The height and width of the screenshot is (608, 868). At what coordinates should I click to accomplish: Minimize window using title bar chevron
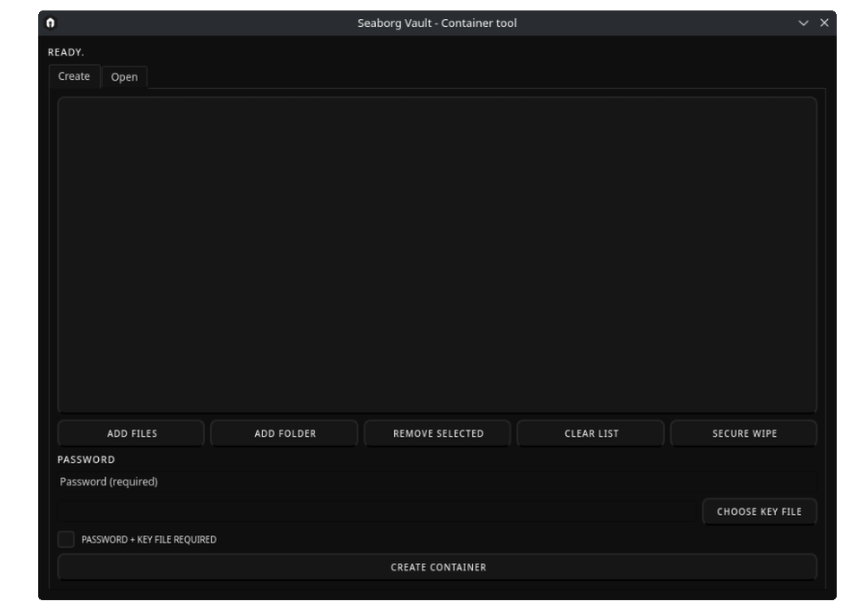click(x=803, y=23)
